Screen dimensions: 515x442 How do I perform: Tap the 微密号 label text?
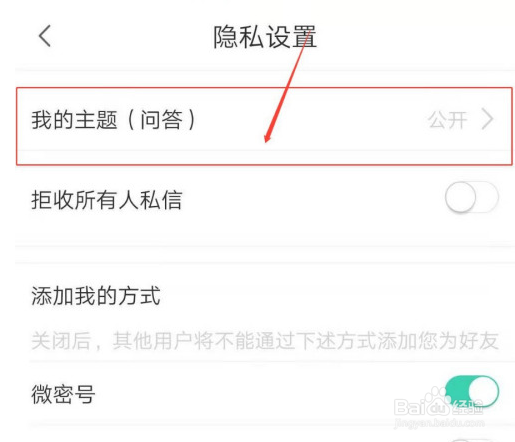63,394
